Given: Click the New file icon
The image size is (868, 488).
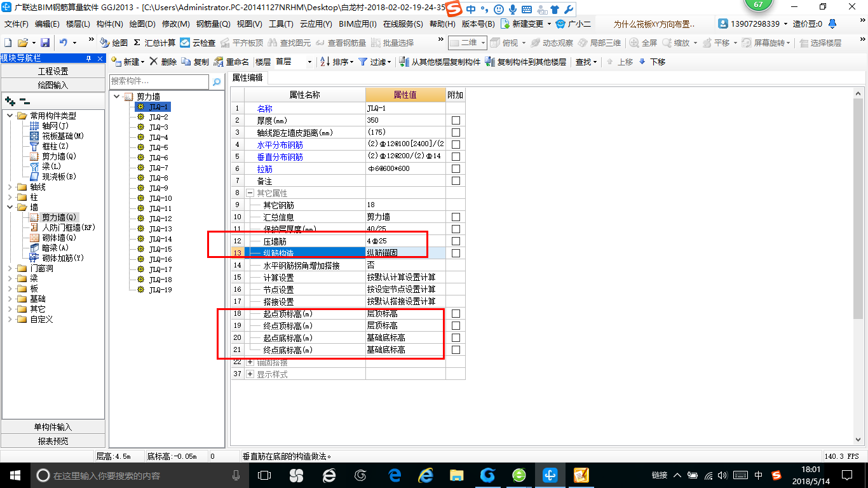Looking at the screenshot, I should (8, 43).
